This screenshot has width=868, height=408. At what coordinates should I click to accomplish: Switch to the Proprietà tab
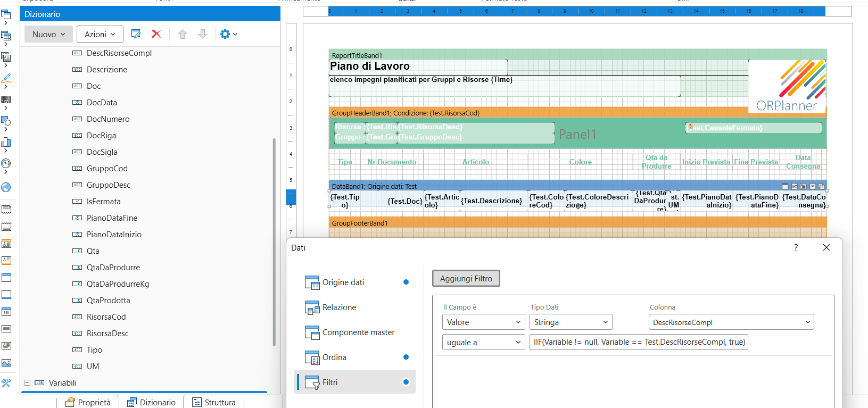pos(88,402)
